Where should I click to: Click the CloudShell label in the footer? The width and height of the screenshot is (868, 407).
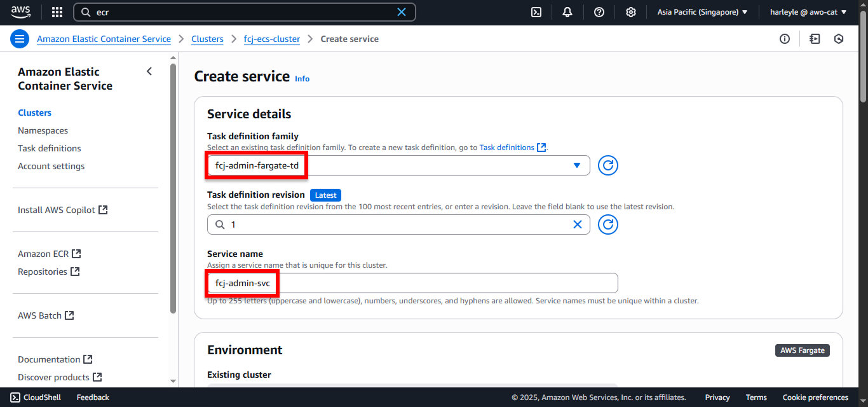coord(42,397)
